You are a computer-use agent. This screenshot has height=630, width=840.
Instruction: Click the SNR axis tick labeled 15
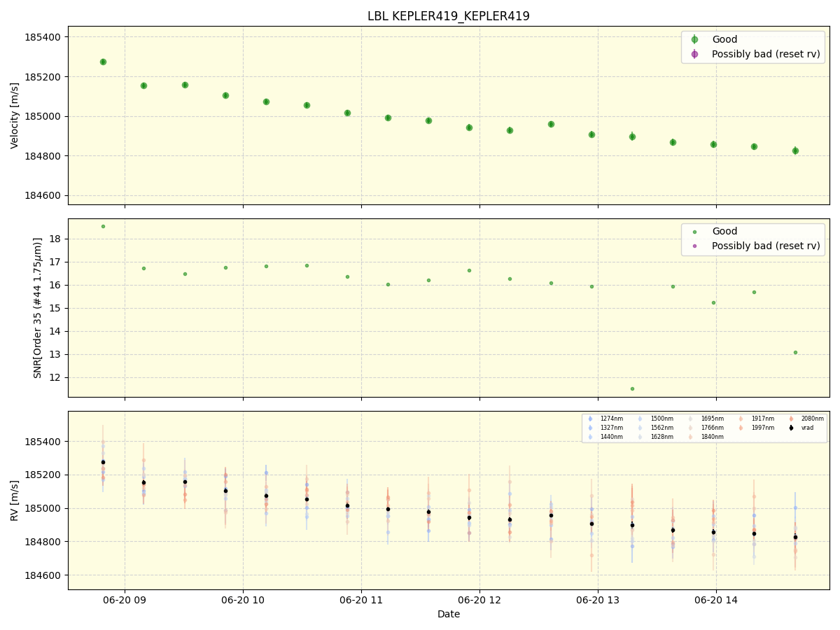coord(56,308)
